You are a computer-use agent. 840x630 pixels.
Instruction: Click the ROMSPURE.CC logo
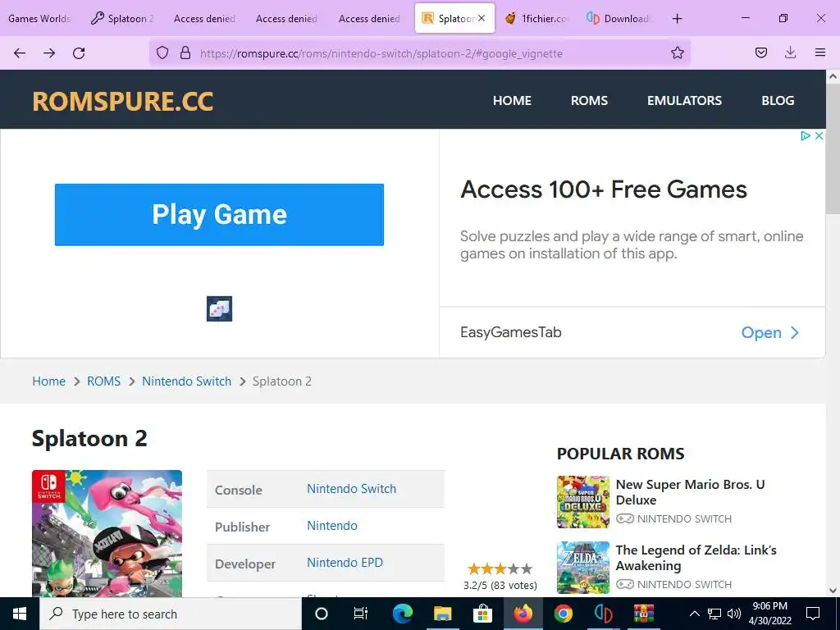(x=123, y=101)
